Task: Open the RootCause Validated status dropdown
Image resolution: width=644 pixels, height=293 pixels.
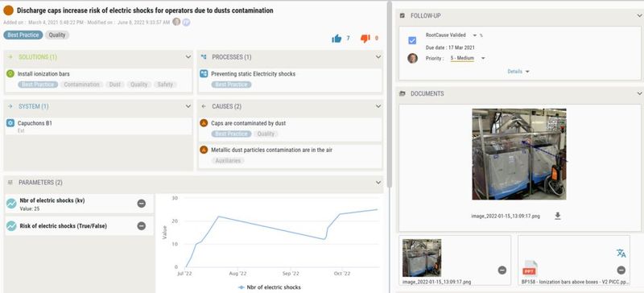Action: pyautogui.click(x=475, y=35)
